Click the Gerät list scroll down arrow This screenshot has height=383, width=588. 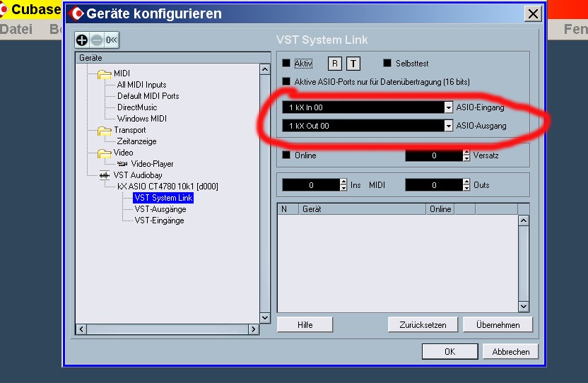(x=524, y=307)
